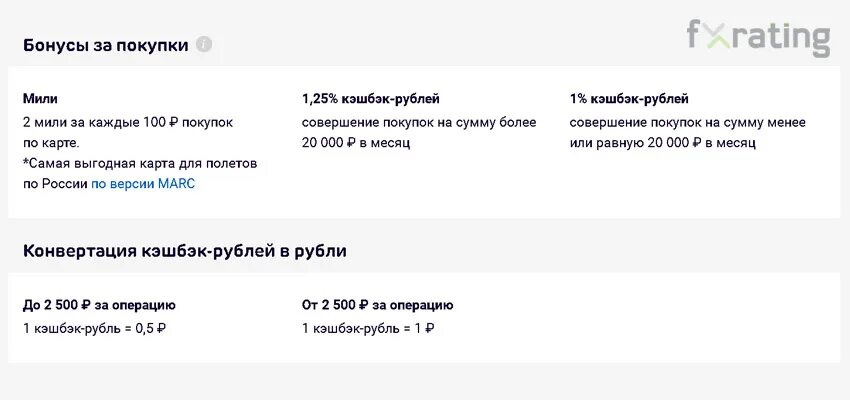850x400 pixels.
Task: Click the 1 кэшбэк-рубль = 0,5 ₽ rate
Action: [94, 328]
